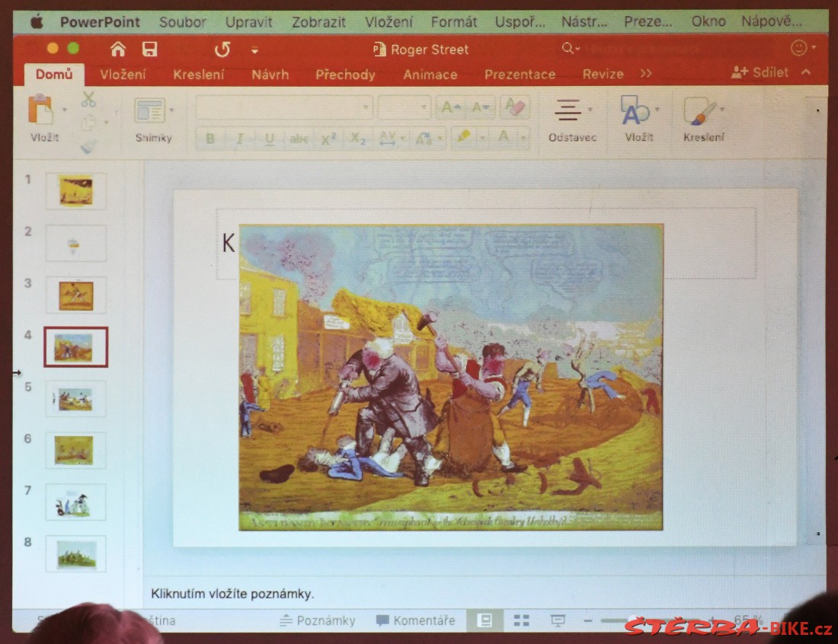
Task: Click the search magnifier in title bar
Action: pos(570,49)
